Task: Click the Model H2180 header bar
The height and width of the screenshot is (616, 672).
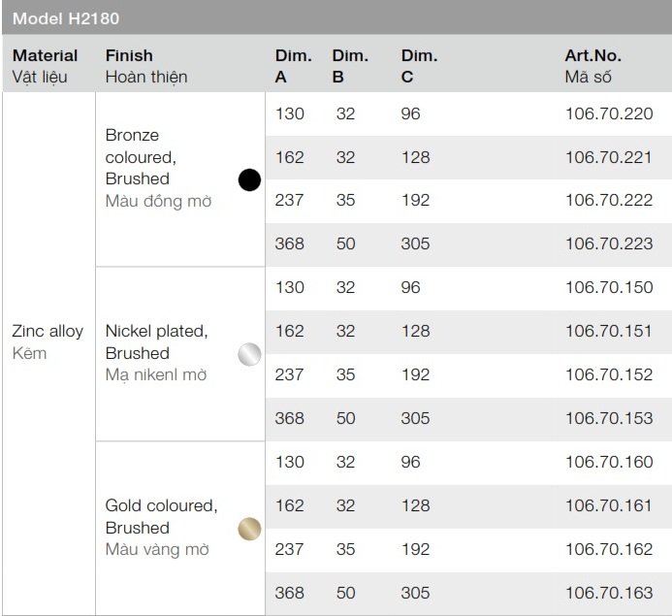Action: pyautogui.click(x=336, y=17)
